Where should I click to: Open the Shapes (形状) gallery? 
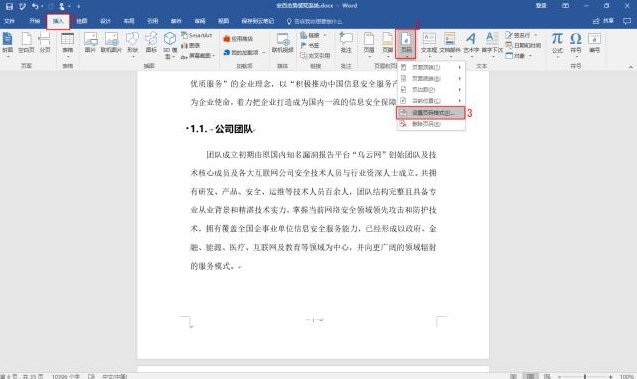click(x=132, y=44)
